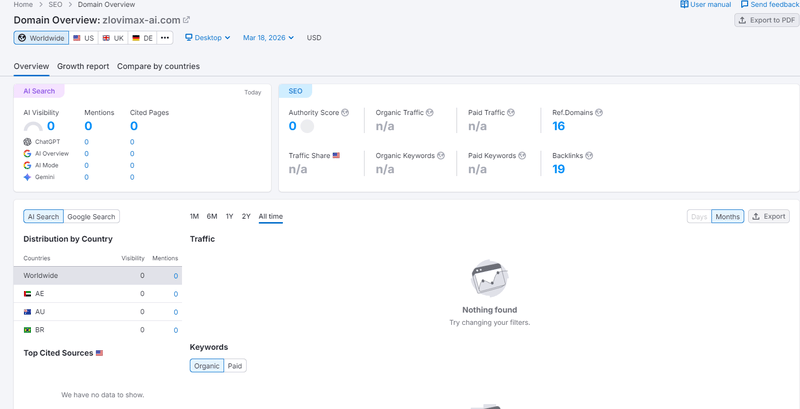Viewport: 800px width, 409px height.
Task: Click the Traffic Share US flag icon
Action: click(x=336, y=156)
